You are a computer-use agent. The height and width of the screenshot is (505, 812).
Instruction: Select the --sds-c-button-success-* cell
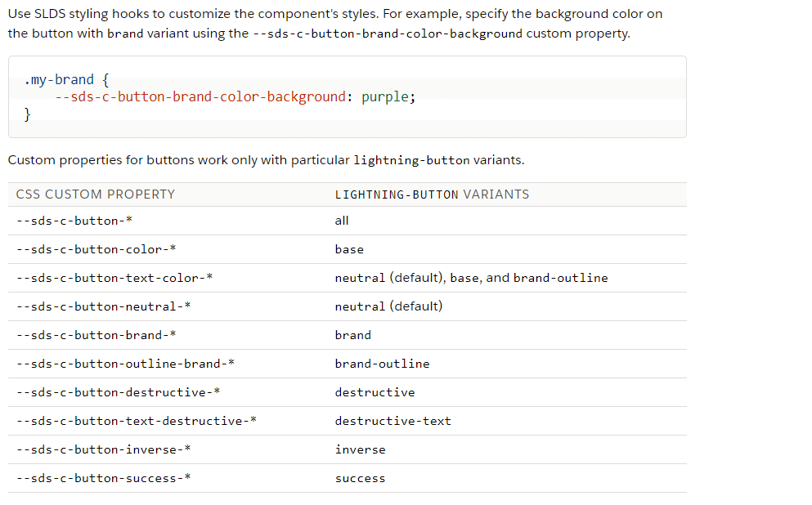pos(103,478)
